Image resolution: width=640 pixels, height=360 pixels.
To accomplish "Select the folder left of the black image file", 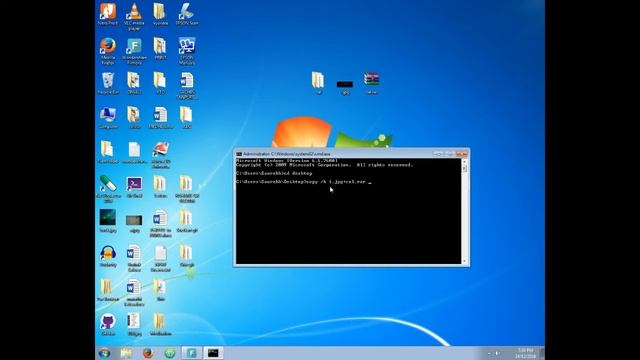I will click(x=318, y=83).
